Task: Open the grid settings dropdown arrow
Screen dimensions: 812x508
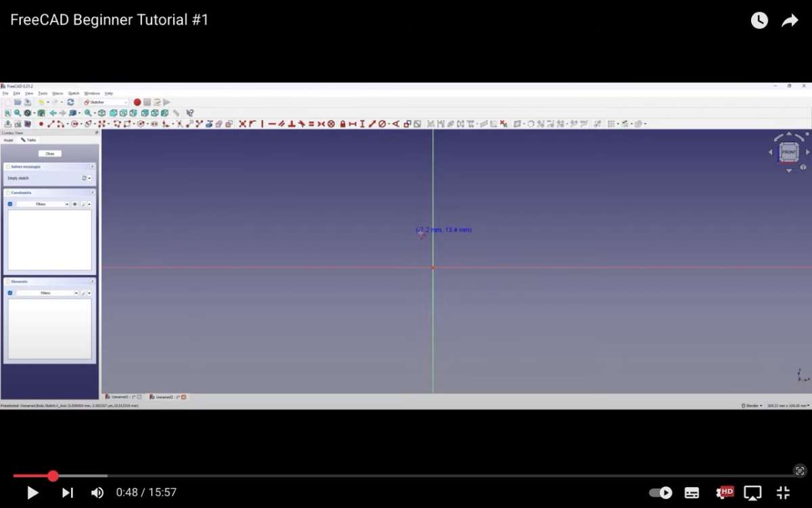Action: [x=618, y=124]
